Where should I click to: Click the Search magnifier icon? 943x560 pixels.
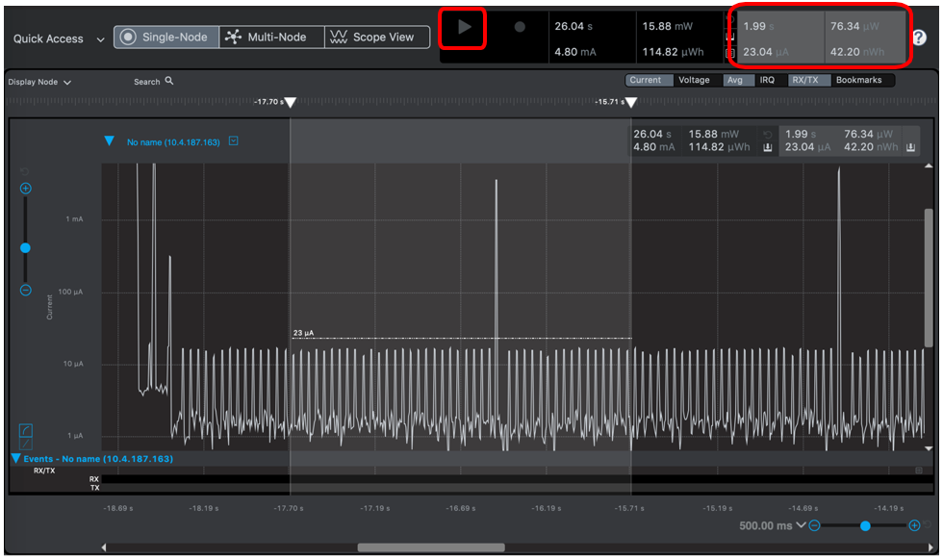[x=169, y=81]
